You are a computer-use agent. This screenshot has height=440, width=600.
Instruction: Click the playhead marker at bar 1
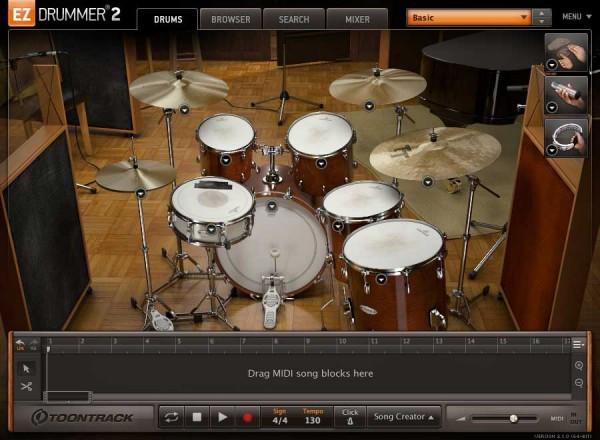tap(48, 349)
